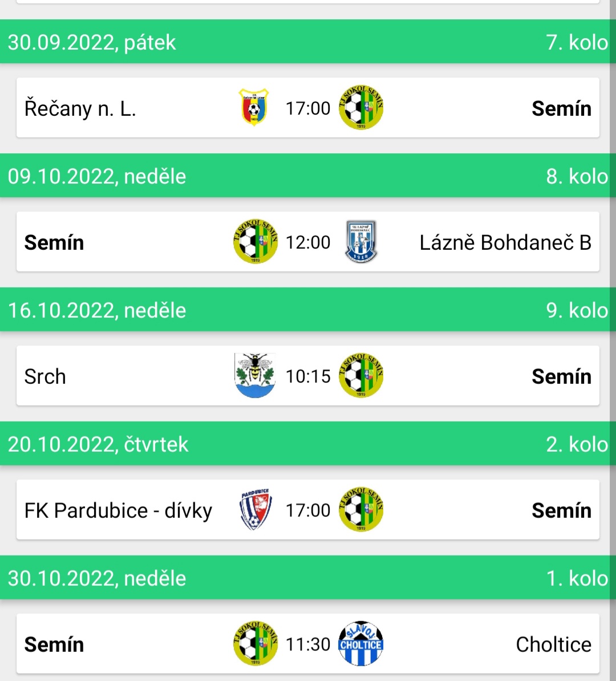Viewport: 616px width, 681px height.
Task: Select the 20.10.2022 čtvrtek date header
Action: coord(98,445)
